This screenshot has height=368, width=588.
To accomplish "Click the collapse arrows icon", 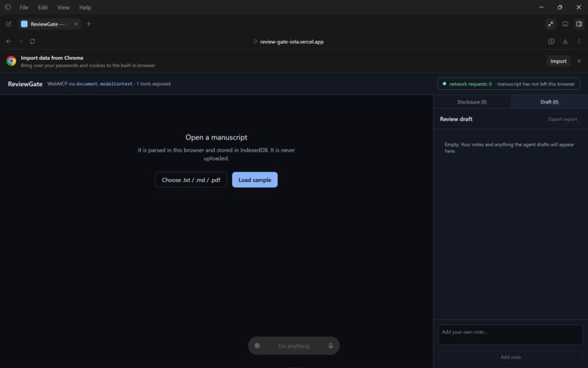I will coord(551,24).
